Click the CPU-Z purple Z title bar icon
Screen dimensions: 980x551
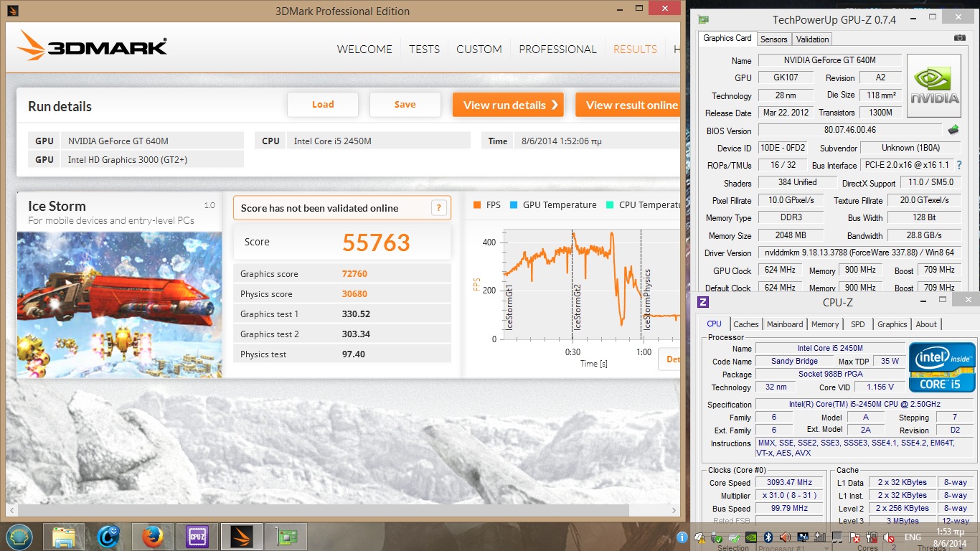click(704, 302)
